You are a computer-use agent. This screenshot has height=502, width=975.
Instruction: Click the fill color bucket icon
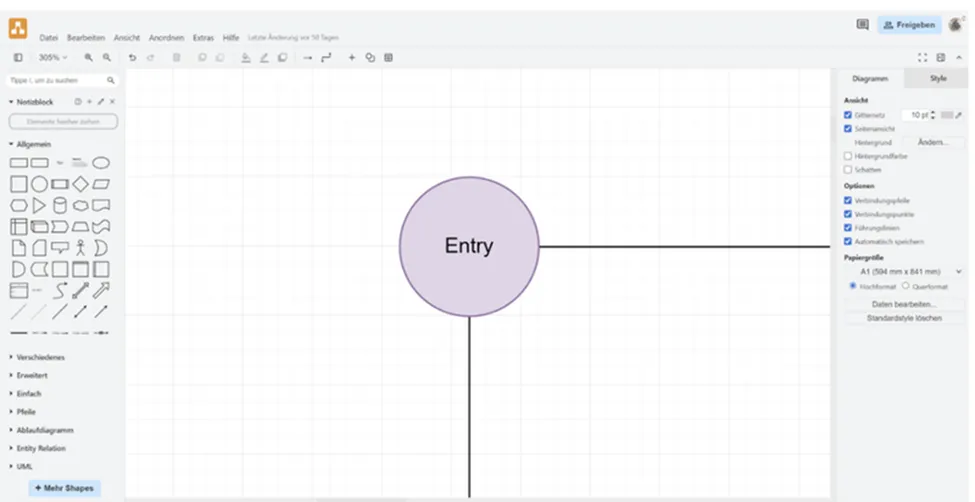click(x=246, y=57)
